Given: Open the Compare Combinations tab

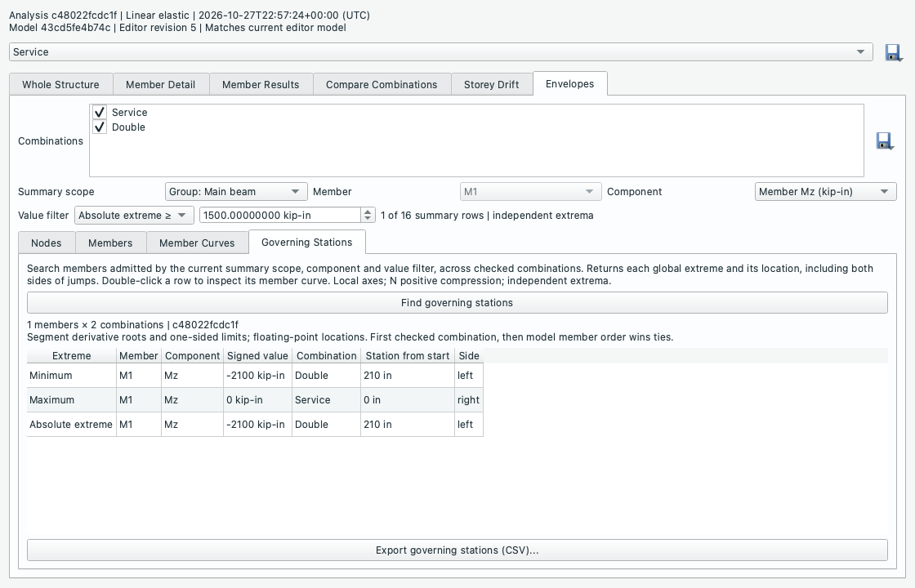Looking at the screenshot, I should (x=382, y=85).
